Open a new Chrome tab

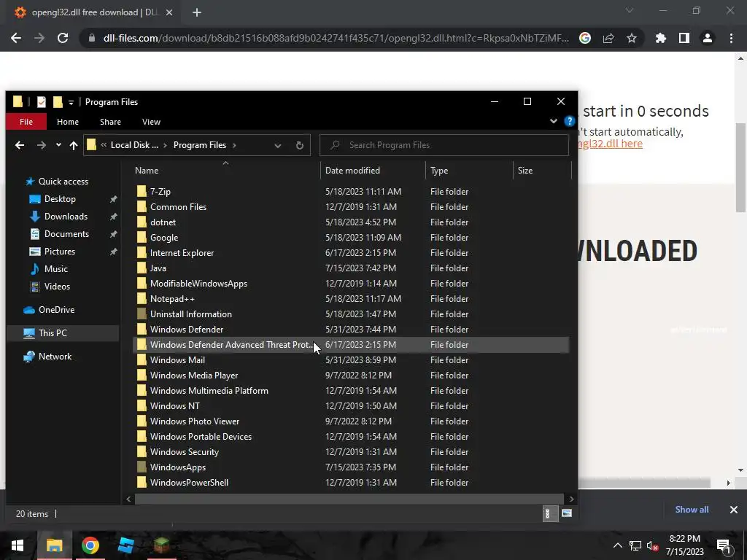click(x=197, y=12)
